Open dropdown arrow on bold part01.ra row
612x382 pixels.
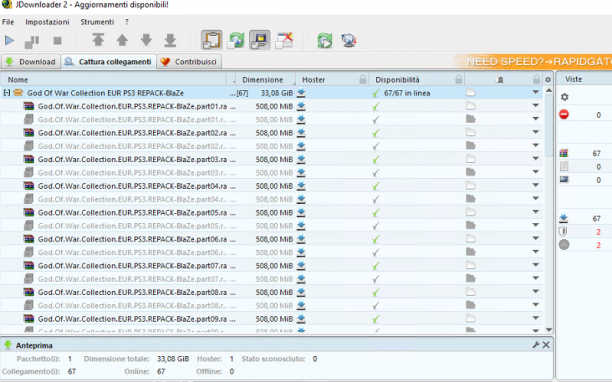536,106
